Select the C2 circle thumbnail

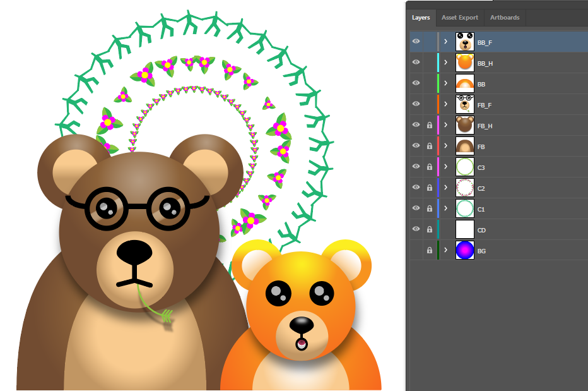(465, 188)
